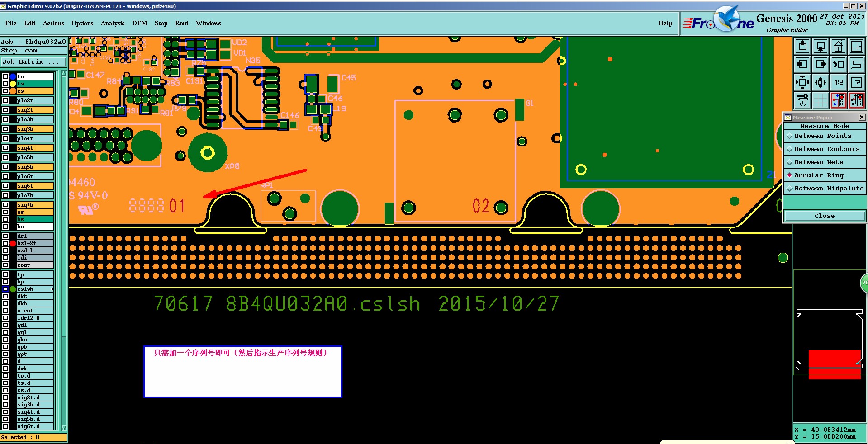Open the Job Matrix button
The image size is (868, 444).
pos(33,62)
